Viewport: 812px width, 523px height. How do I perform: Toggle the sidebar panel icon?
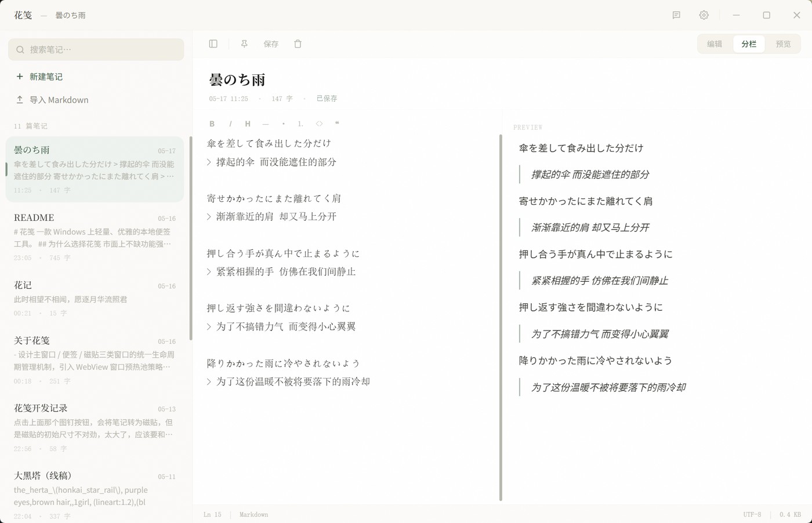213,44
